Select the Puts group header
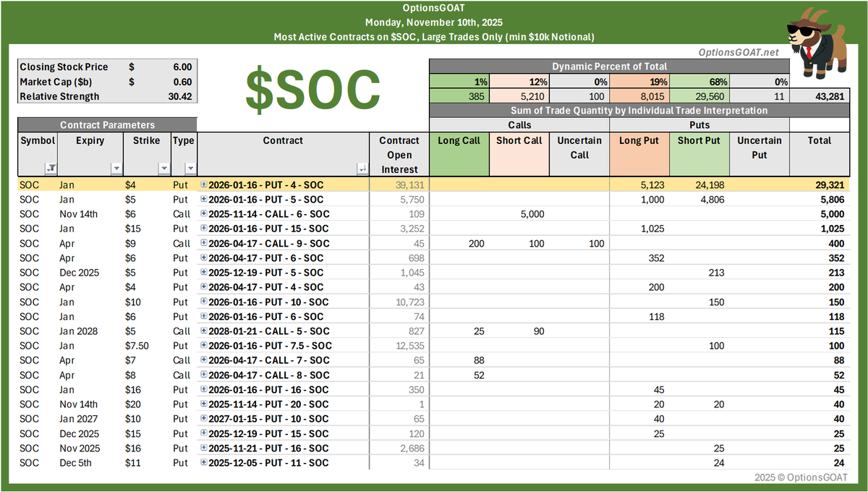 (x=699, y=125)
